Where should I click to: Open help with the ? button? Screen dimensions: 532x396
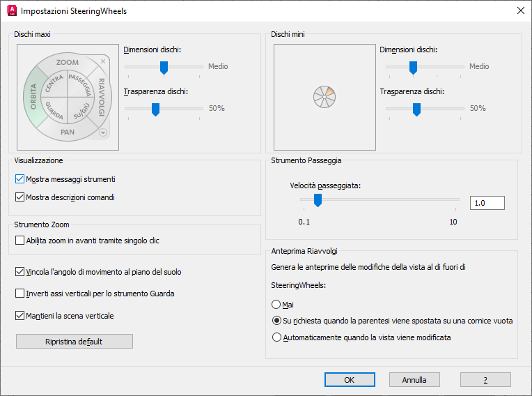485,380
